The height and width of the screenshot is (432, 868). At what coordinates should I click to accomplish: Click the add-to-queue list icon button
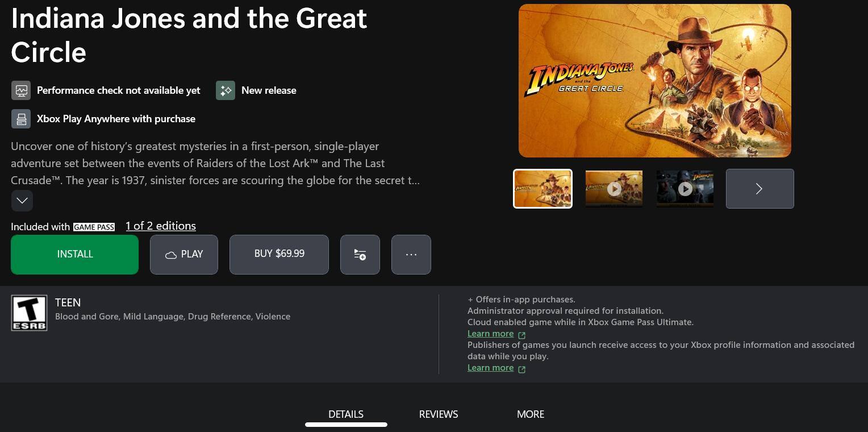[x=360, y=255]
